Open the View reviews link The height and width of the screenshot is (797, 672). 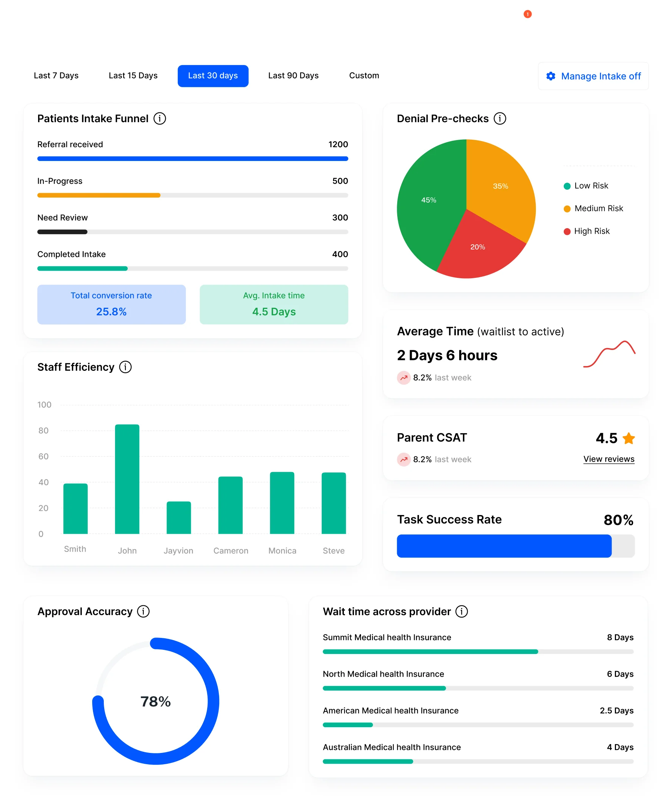pos(609,459)
